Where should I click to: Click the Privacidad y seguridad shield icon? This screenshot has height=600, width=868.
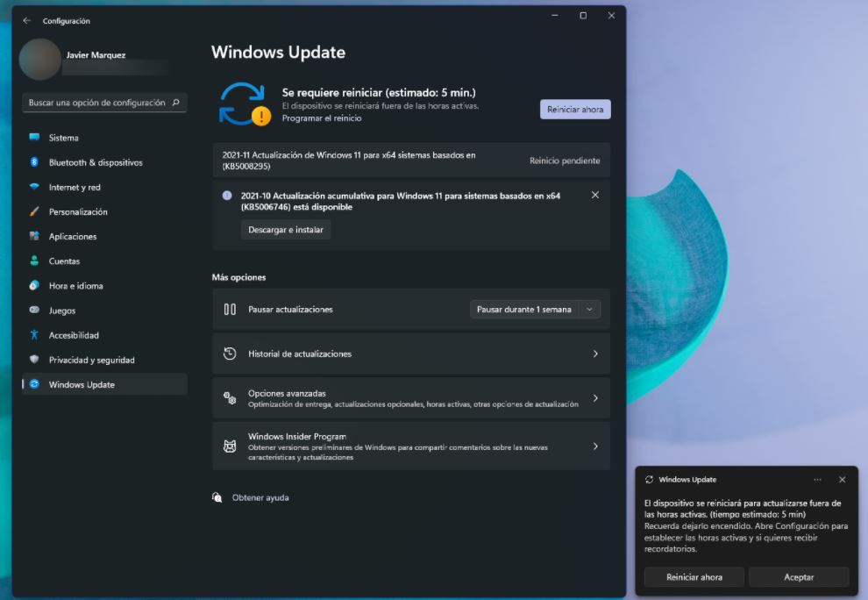point(34,360)
